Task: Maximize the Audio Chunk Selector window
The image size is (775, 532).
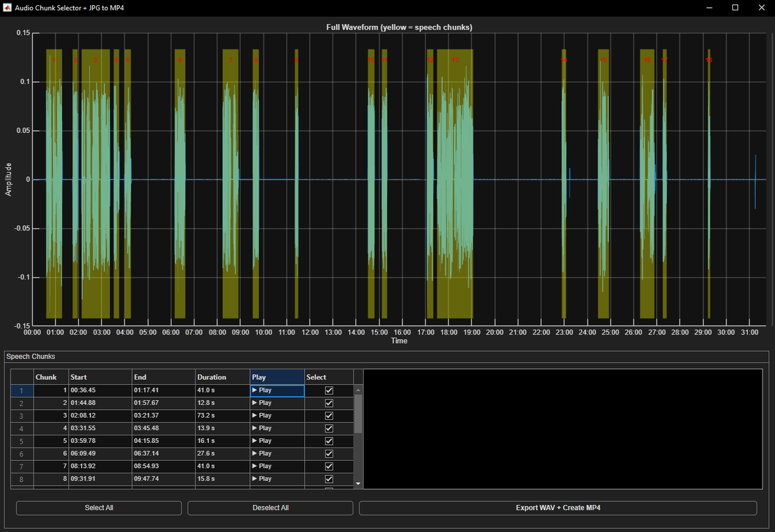Action: pyautogui.click(x=735, y=8)
